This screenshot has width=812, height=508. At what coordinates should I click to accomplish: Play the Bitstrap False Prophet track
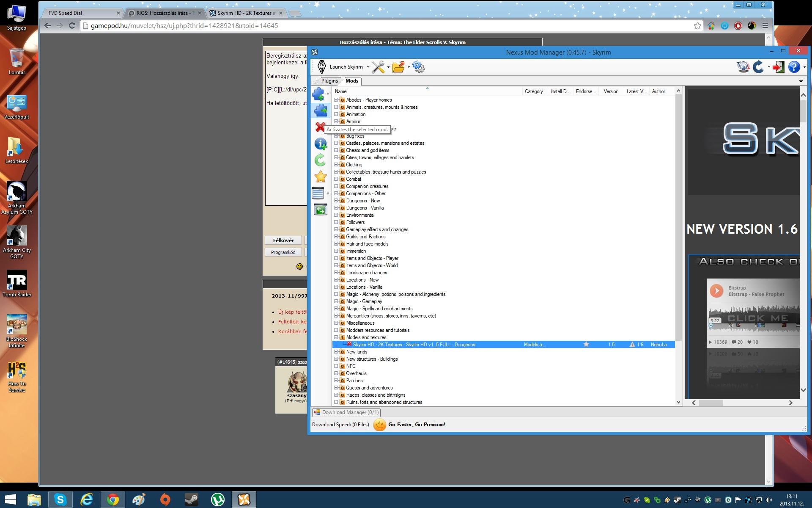716,291
